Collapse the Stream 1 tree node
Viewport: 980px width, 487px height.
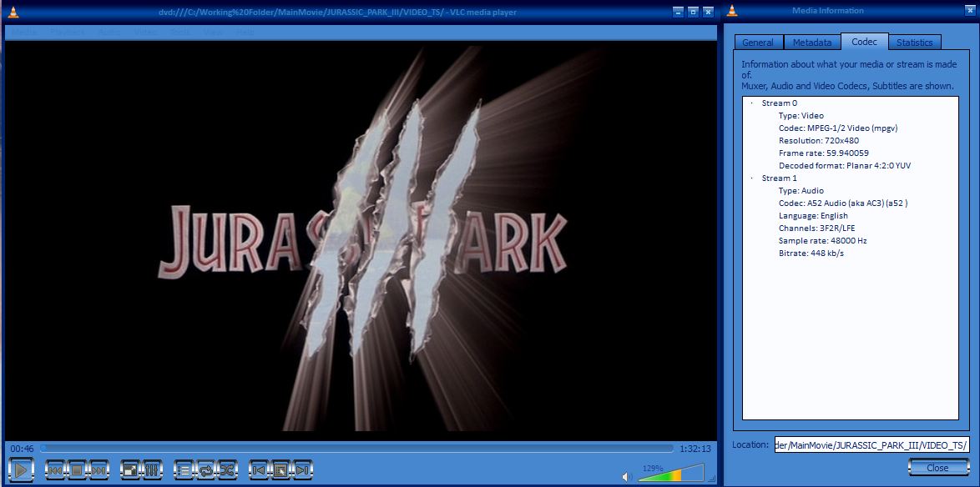coord(751,178)
